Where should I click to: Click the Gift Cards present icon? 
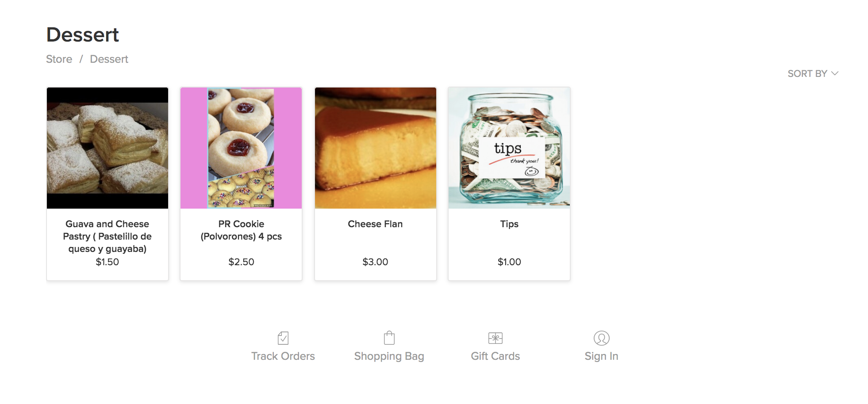coord(495,338)
